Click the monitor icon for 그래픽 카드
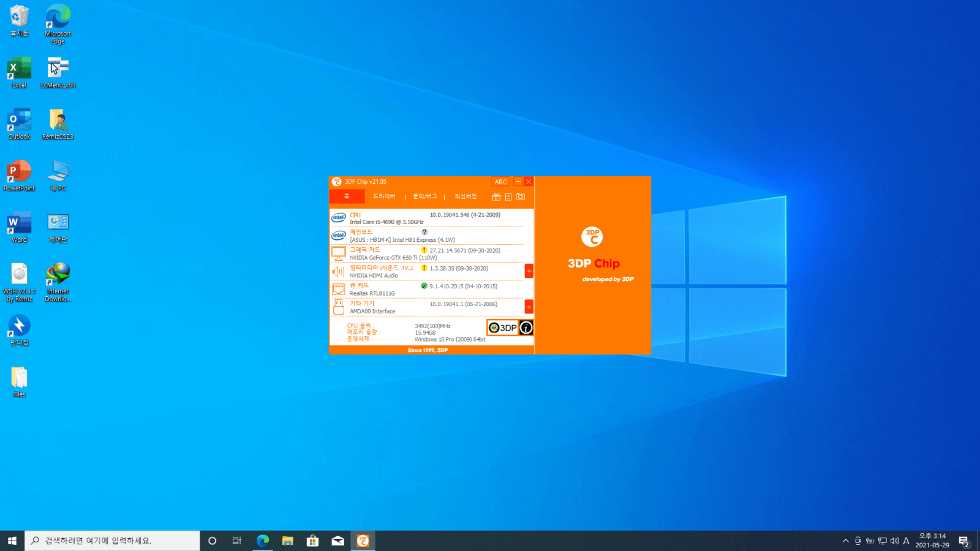This screenshot has width=980, height=551. point(339,253)
